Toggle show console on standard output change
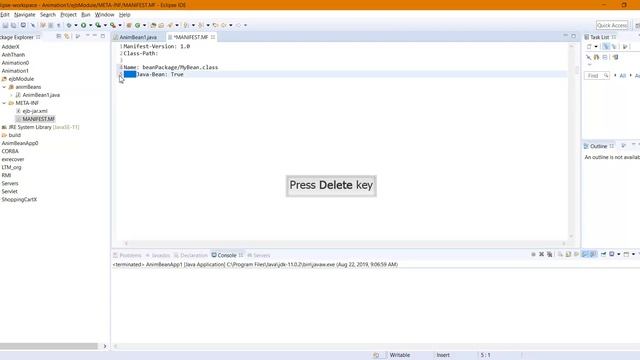 (x=584, y=254)
